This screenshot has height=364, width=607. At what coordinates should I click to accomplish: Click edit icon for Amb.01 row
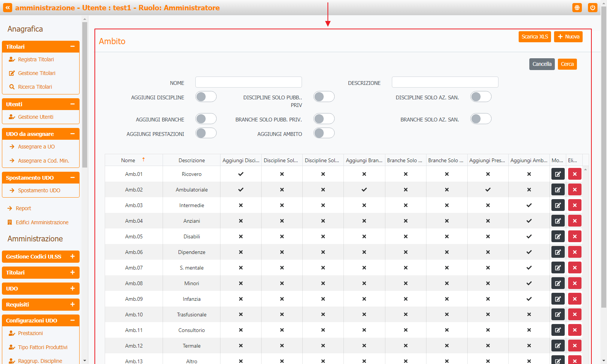558,174
